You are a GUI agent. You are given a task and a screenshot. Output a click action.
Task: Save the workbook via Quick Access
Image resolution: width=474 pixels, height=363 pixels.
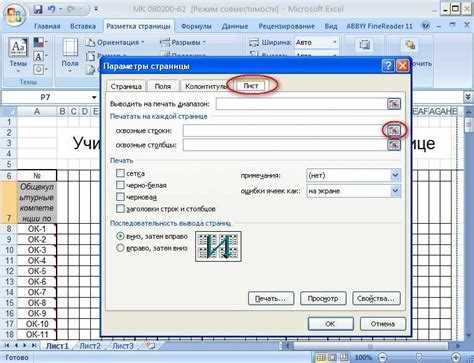[x=38, y=10]
